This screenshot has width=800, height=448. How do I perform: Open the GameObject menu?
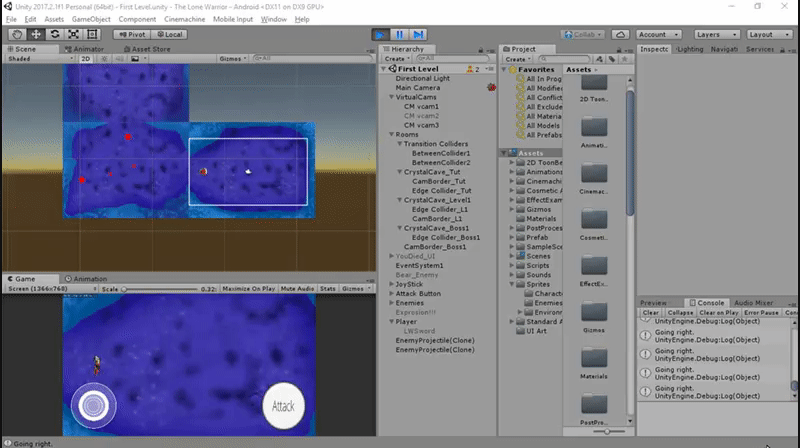tap(91, 19)
